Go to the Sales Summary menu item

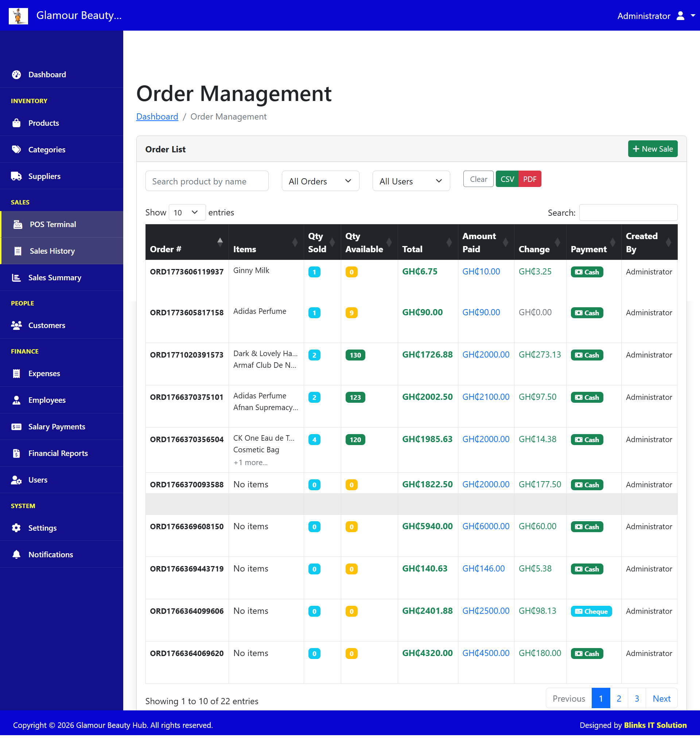pos(62,278)
